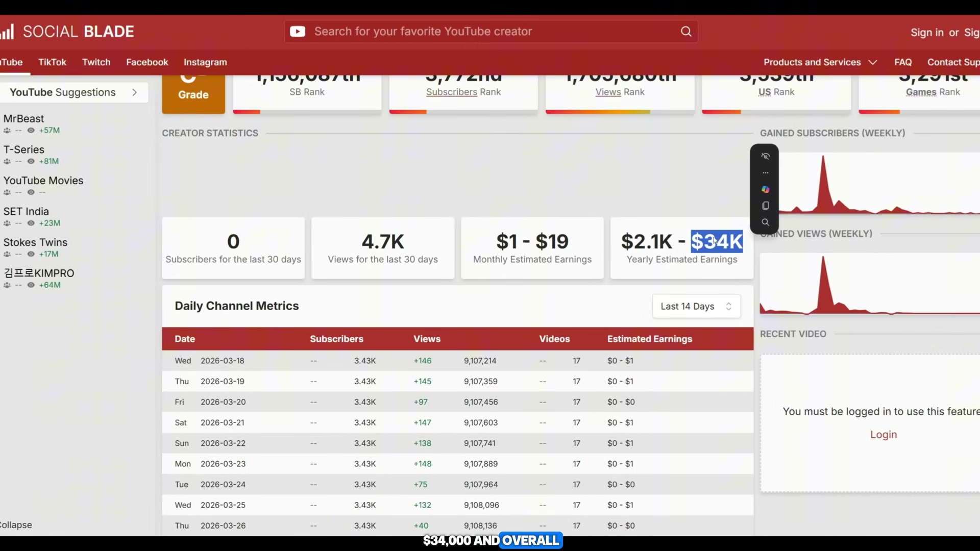Click the subscribers icon under MrBeast
980x551 pixels.
pos(7,131)
